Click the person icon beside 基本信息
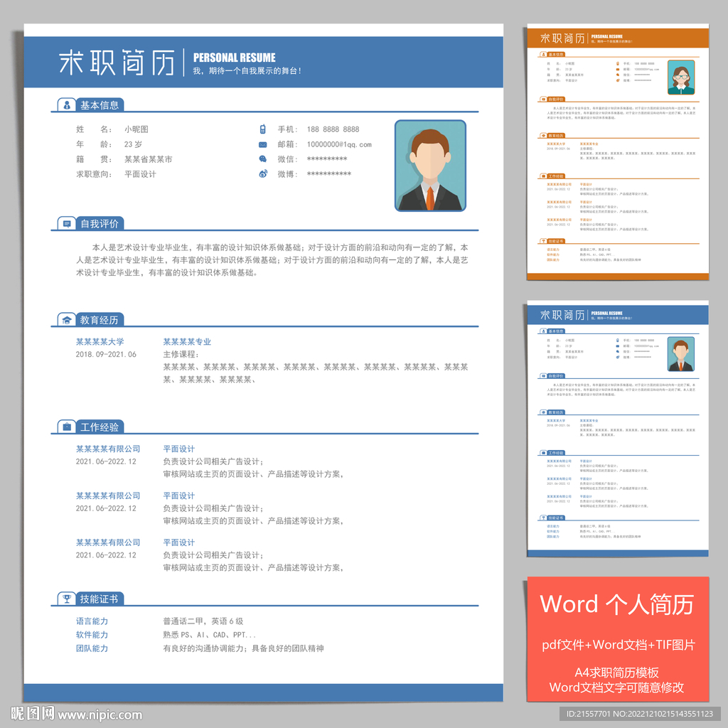728x728 pixels. pos(67,105)
